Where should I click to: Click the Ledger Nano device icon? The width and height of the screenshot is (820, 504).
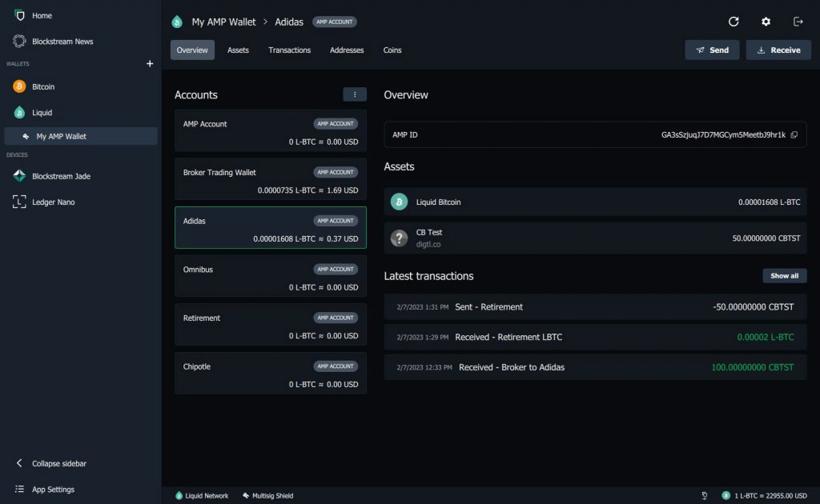(19, 202)
